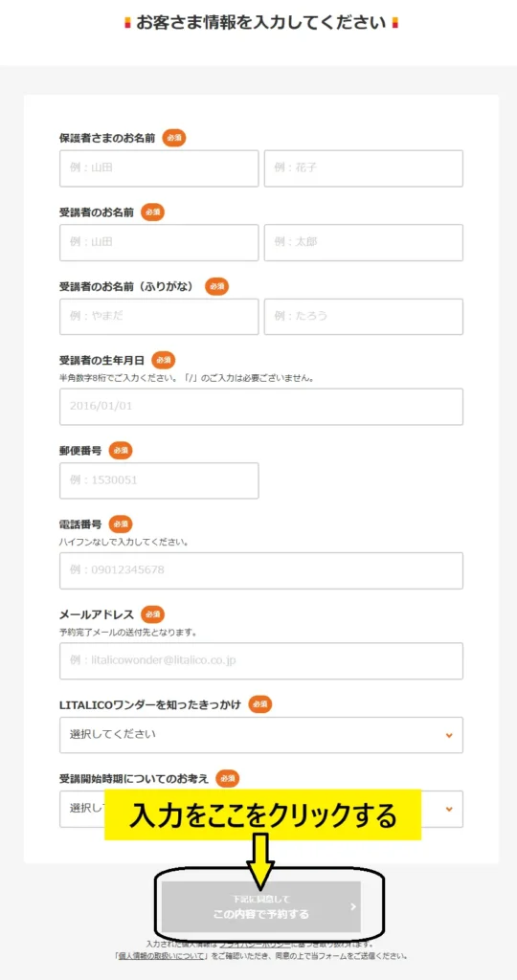Click the 予約完了メールの送付先となります hint text
517x980 pixels.
[x=128, y=632]
